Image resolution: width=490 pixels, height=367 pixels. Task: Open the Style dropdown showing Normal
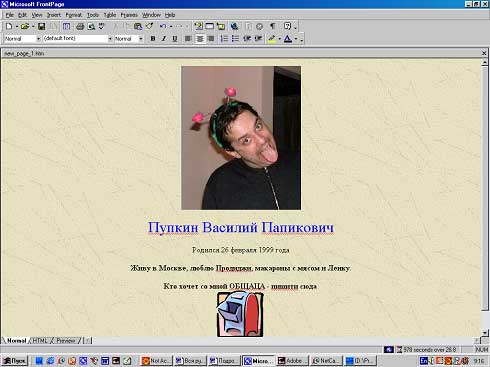point(22,39)
